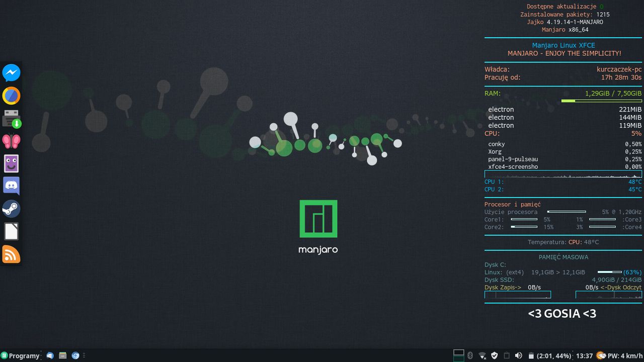644x362 pixels.
Task: Click the "Dysk SSD:" line
Action: (563, 280)
